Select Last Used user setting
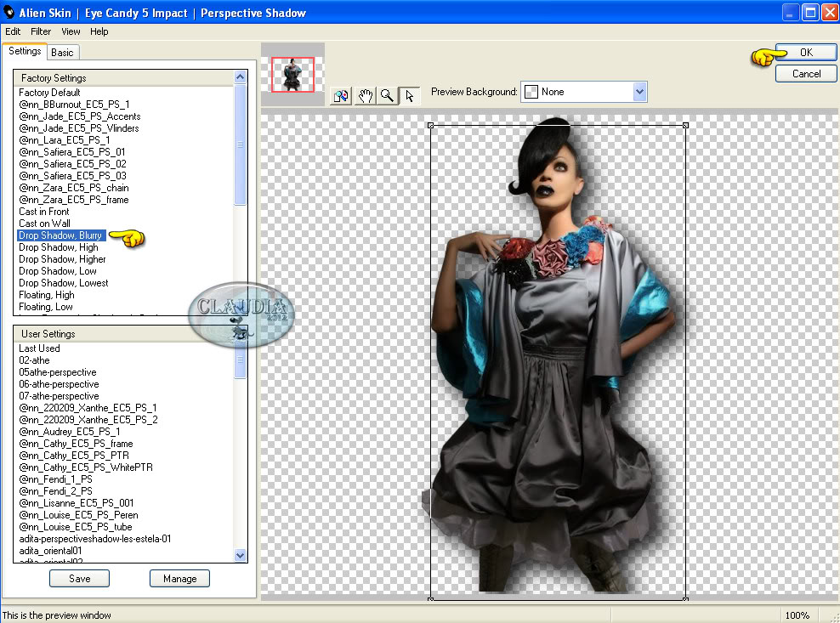Image resolution: width=840 pixels, height=623 pixels. point(39,348)
